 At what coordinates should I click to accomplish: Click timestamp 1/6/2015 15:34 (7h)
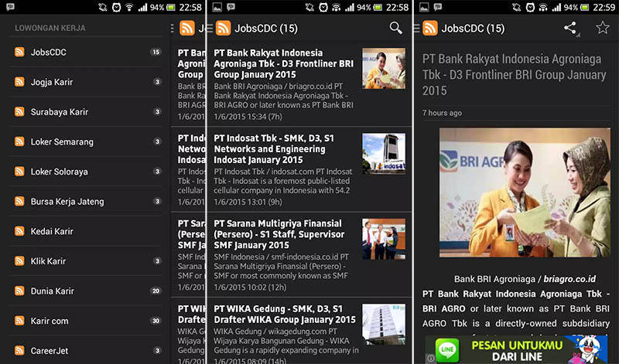point(248,117)
